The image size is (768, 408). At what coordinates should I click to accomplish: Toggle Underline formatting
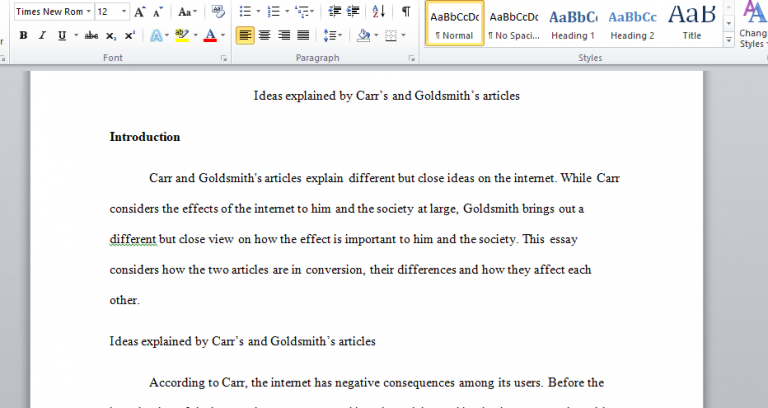pos(62,36)
